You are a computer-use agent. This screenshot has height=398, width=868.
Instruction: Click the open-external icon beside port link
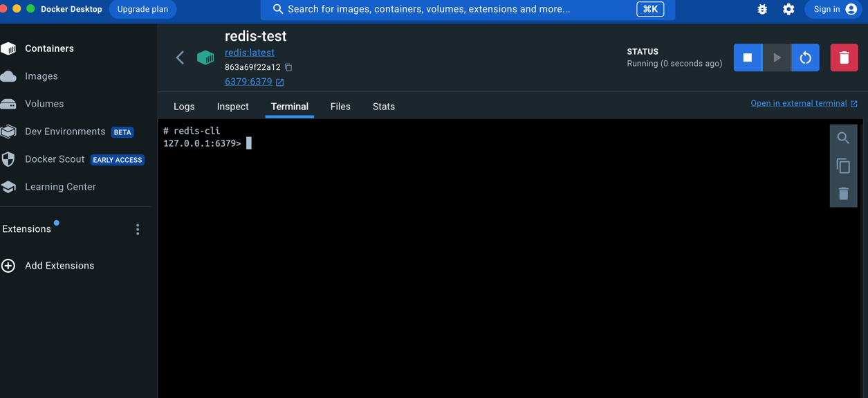pos(280,82)
